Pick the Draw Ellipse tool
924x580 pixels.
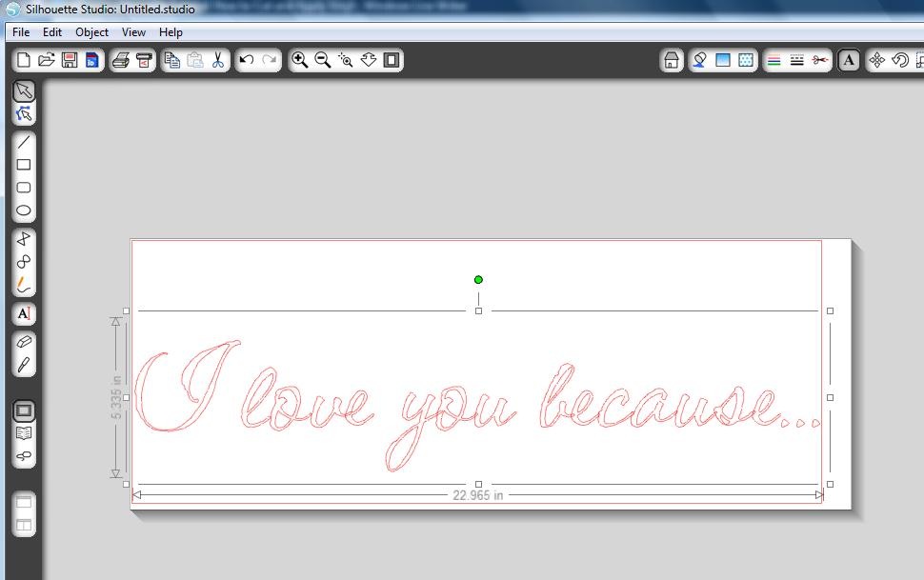tap(24, 210)
